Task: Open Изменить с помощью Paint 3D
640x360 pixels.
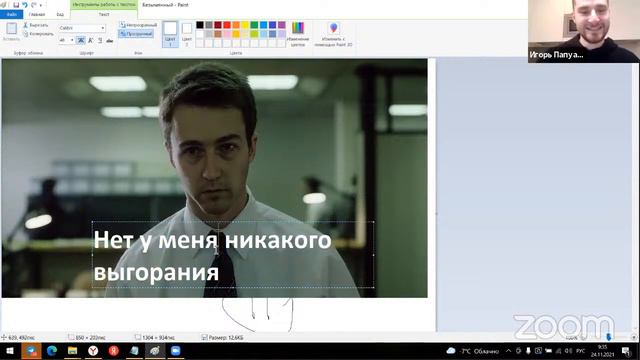Action: (x=333, y=34)
